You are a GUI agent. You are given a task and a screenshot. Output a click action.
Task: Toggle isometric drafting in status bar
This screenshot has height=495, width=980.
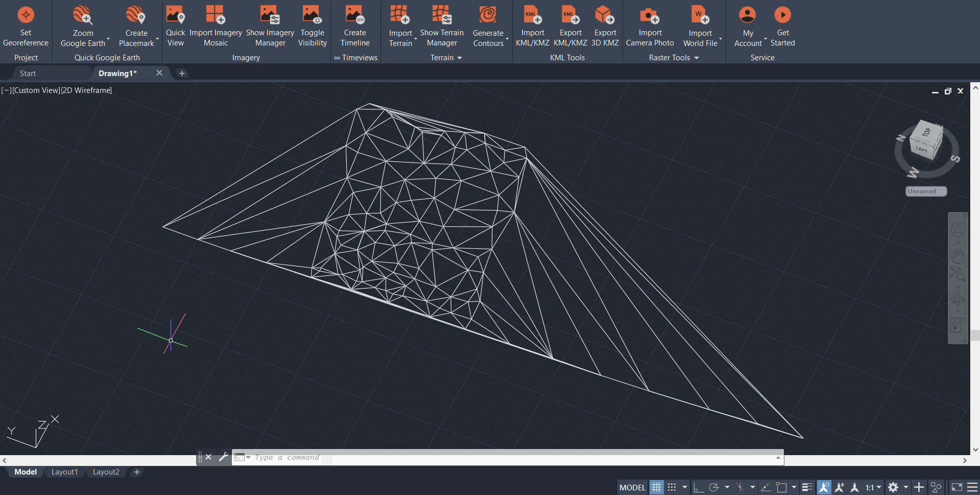click(739, 487)
